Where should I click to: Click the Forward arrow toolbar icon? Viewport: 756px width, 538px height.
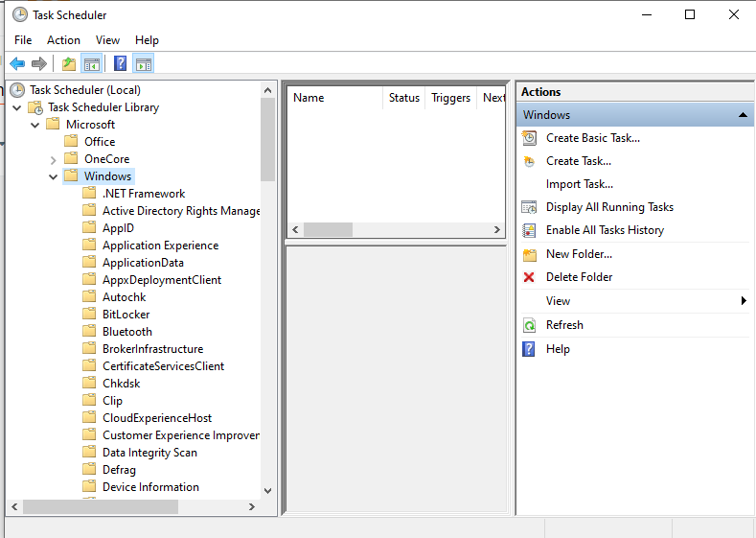pyautogui.click(x=39, y=63)
